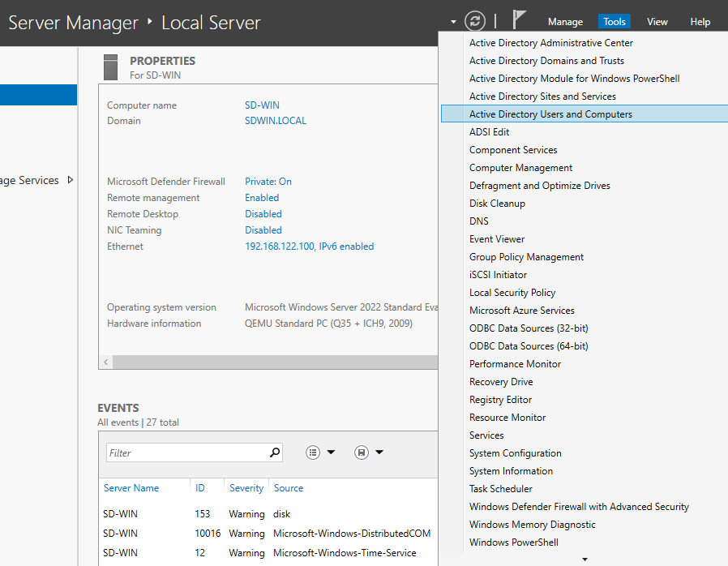Open the events criteria list icon
The height and width of the screenshot is (566, 728).
tap(313, 452)
